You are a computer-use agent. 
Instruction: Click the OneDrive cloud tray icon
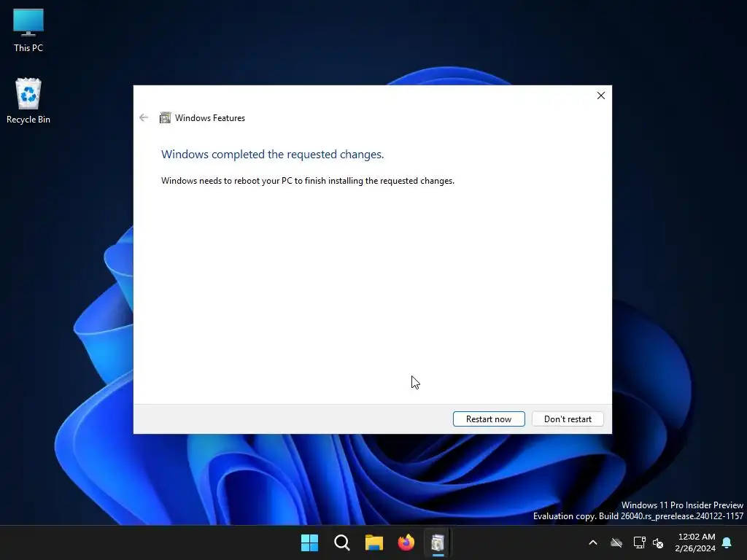tap(616, 542)
